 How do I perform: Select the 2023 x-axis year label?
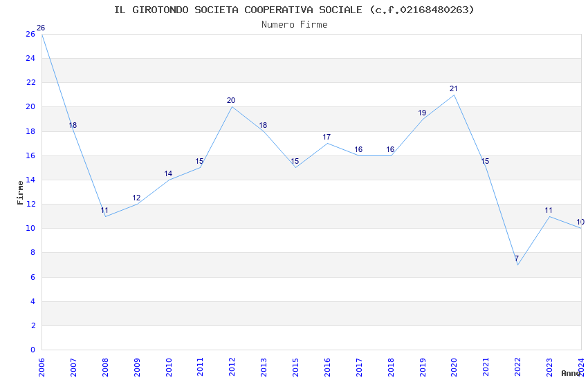click(x=549, y=368)
